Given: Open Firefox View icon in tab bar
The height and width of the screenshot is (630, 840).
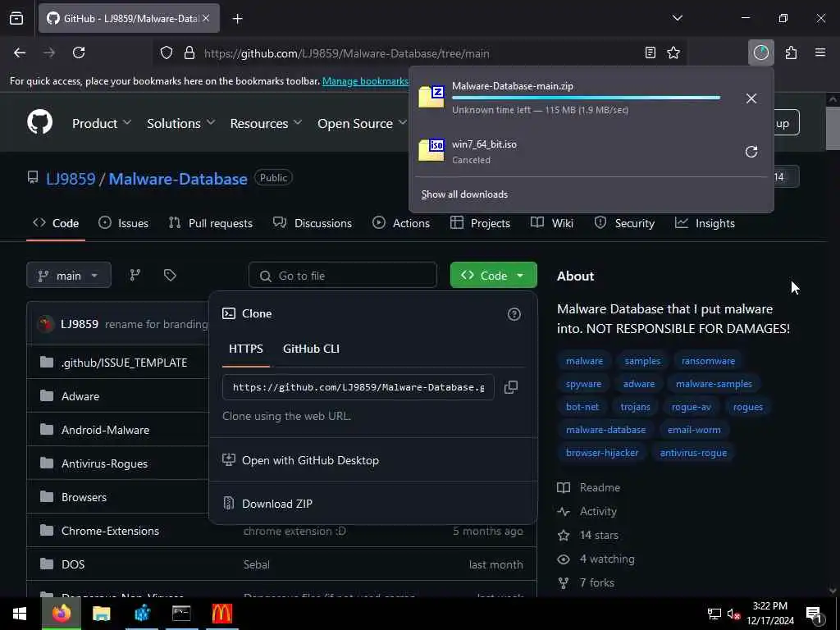Looking at the screenshot, I should pyautogui.click(x=16, y=19).
